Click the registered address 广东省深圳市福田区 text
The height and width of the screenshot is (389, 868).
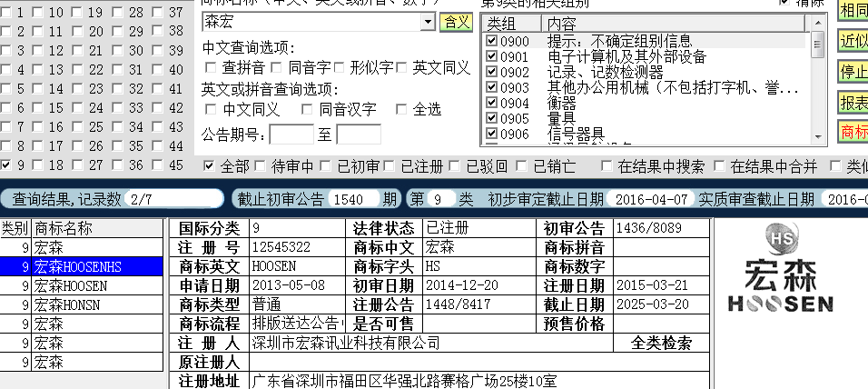(404, 381)
